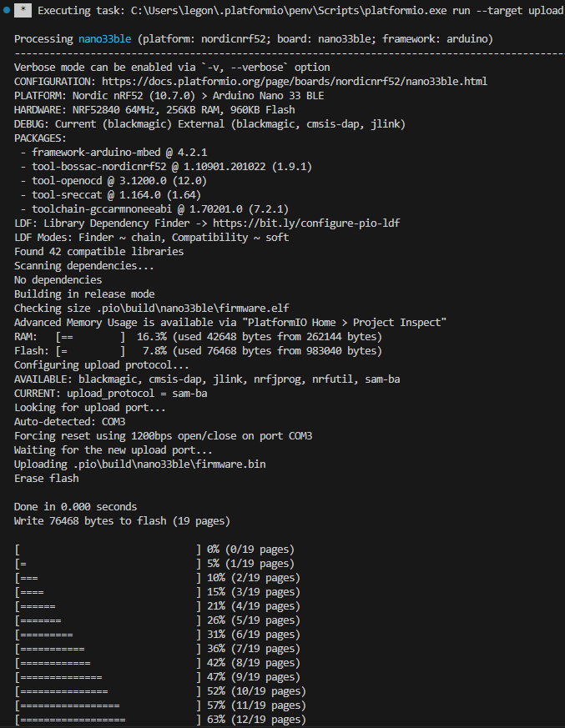Click the blue task status dot
This screenshot has height=728, width=565.
(x=7, y=10)
